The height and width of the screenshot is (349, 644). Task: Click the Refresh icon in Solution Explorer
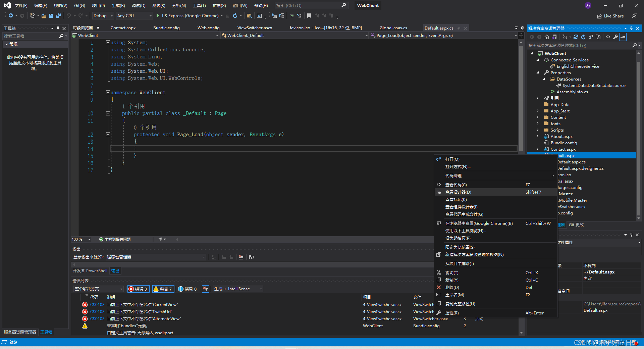click(x=583, y=37)
